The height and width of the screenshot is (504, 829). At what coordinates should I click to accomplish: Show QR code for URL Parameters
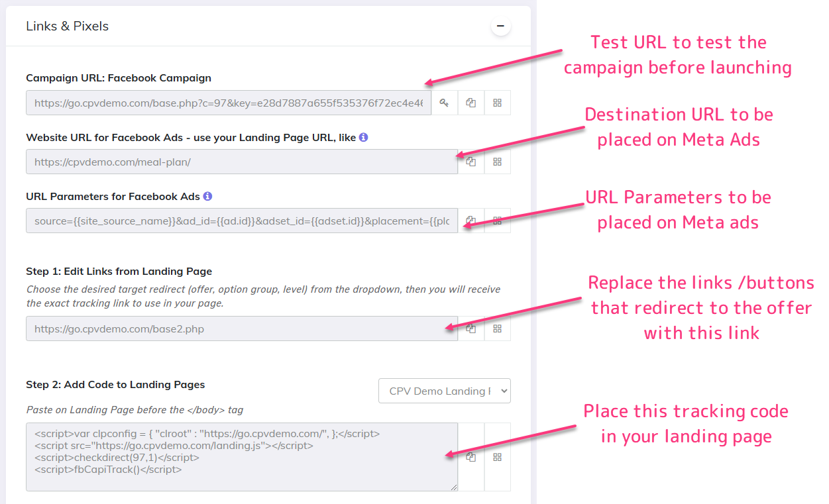(x=498, y=221)
